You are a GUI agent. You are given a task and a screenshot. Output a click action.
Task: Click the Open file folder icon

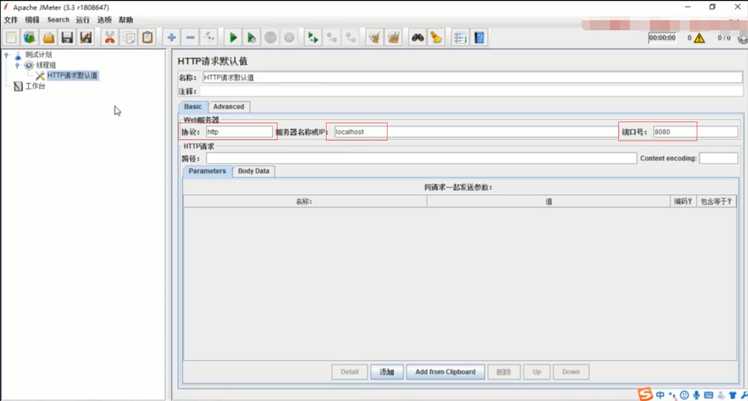tap(49, 37)
